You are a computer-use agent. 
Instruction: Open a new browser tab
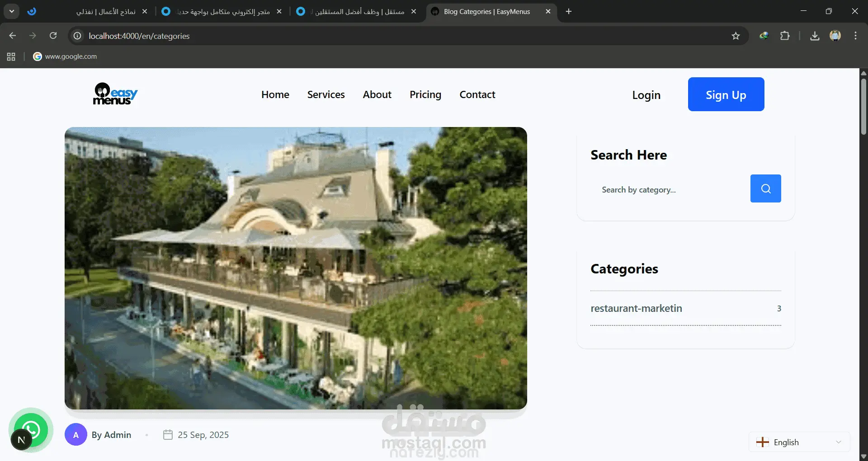(569, 11)
